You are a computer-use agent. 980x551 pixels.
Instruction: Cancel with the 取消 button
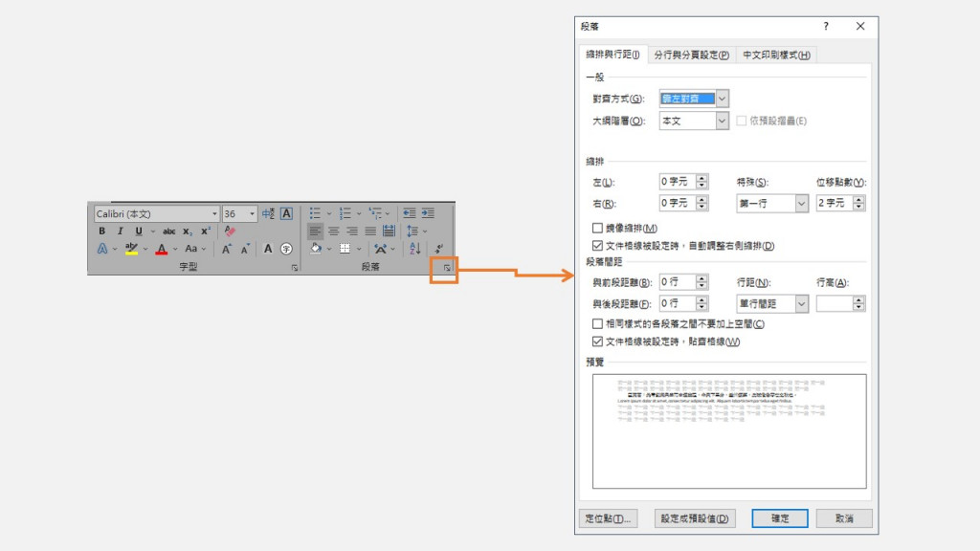click(x=844, y=518)
